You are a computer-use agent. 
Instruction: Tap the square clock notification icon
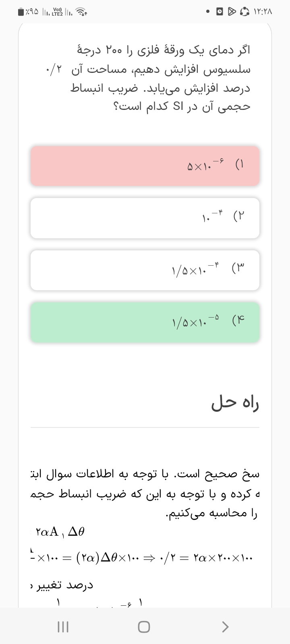click(220, 12)
